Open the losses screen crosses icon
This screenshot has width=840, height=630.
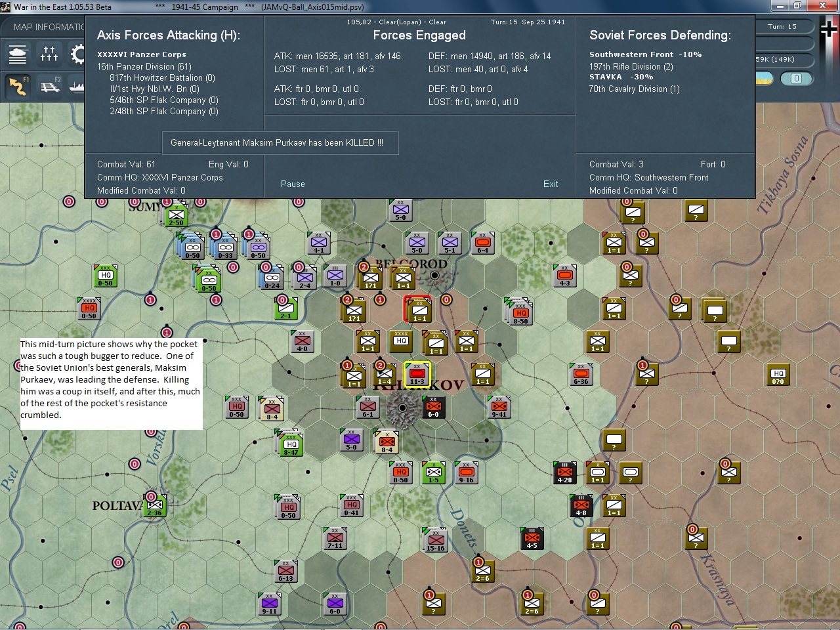click(49, 54)
